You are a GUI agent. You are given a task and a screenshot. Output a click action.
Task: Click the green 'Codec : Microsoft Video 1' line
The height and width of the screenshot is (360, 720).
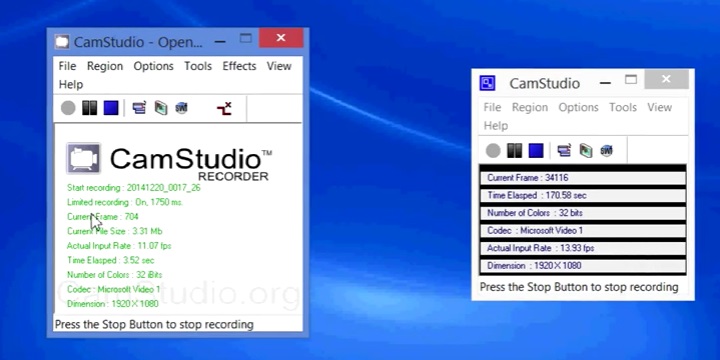[113, 289]
